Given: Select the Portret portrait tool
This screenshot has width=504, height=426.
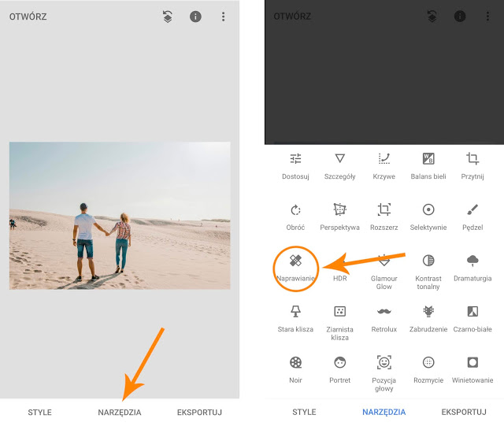Looking at the screenshot, I should tap(339, 370).
